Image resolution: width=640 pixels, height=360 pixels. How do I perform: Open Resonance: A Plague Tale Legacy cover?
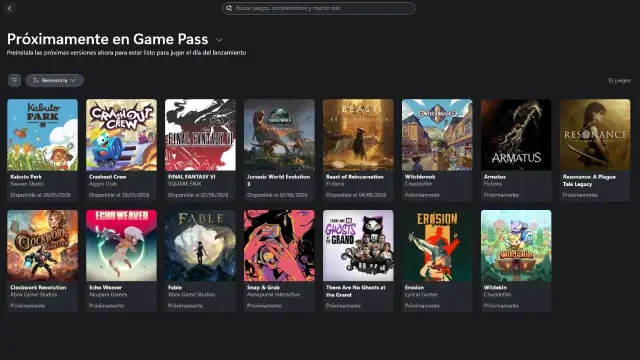(595, 135)
